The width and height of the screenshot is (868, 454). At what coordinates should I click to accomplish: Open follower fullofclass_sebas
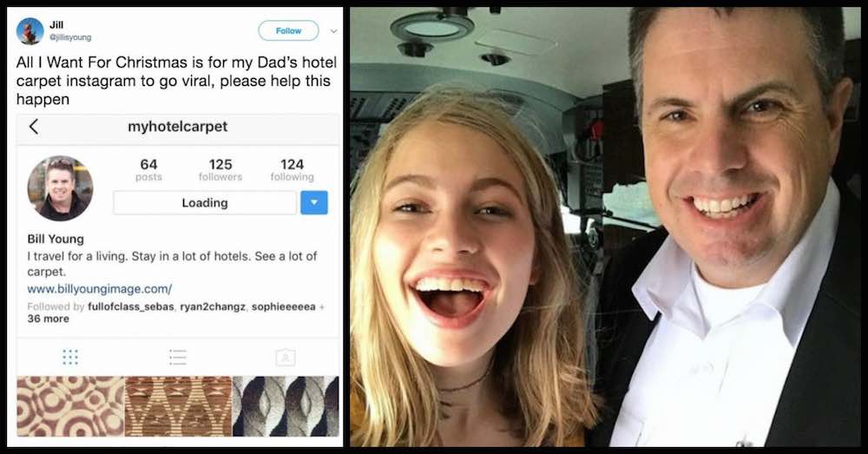(x=131, y=306)
